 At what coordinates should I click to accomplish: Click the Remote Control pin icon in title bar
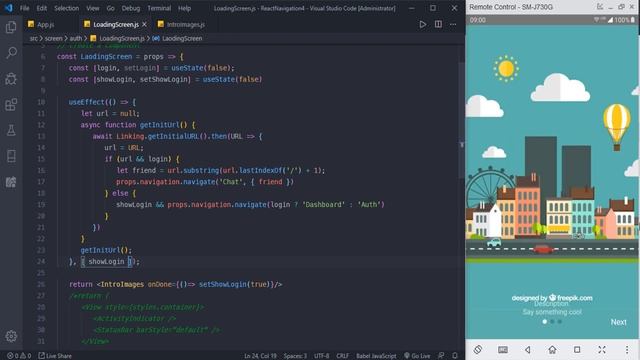point(600,7)
